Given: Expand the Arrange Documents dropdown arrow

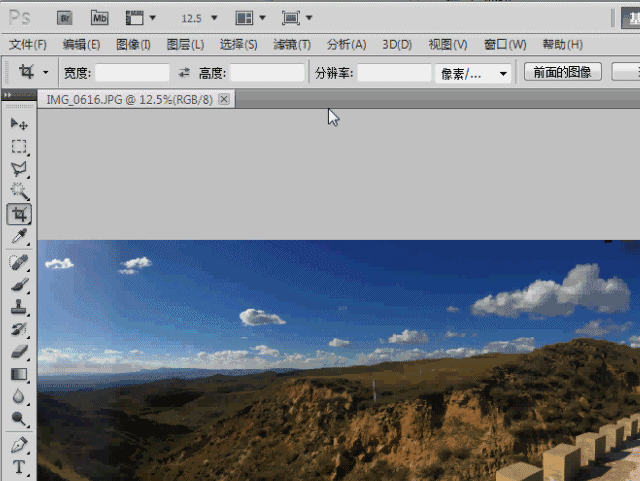Looking at the screenshot, I should pyautogui.click(x=262, y=18).
